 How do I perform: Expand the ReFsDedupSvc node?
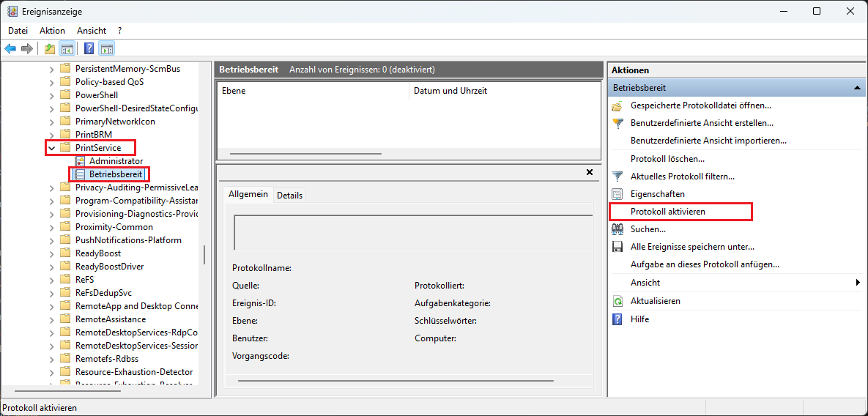[x=51, y=293]
